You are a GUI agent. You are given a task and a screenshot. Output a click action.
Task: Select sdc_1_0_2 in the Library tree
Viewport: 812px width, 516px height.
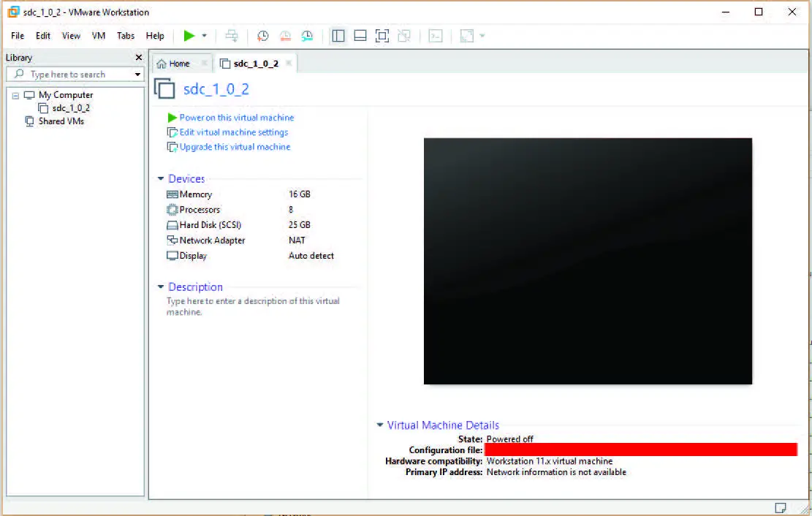pyautogui.click(x=70, y=108)
